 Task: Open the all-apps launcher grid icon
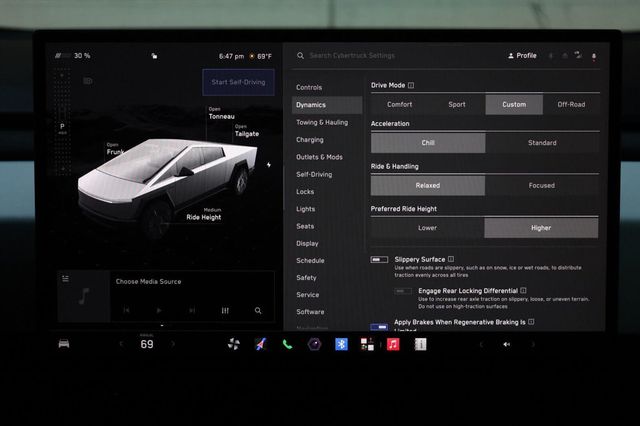coord(367,344)
